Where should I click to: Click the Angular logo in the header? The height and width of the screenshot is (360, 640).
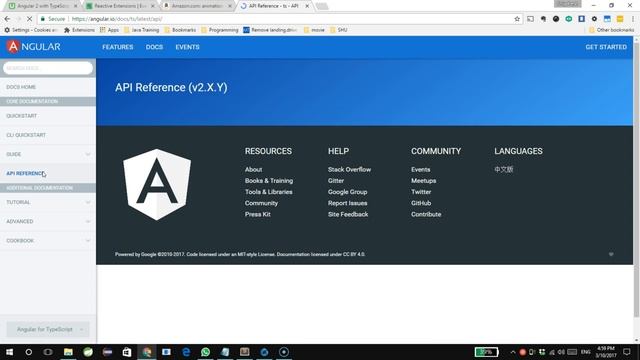[33, 47]
